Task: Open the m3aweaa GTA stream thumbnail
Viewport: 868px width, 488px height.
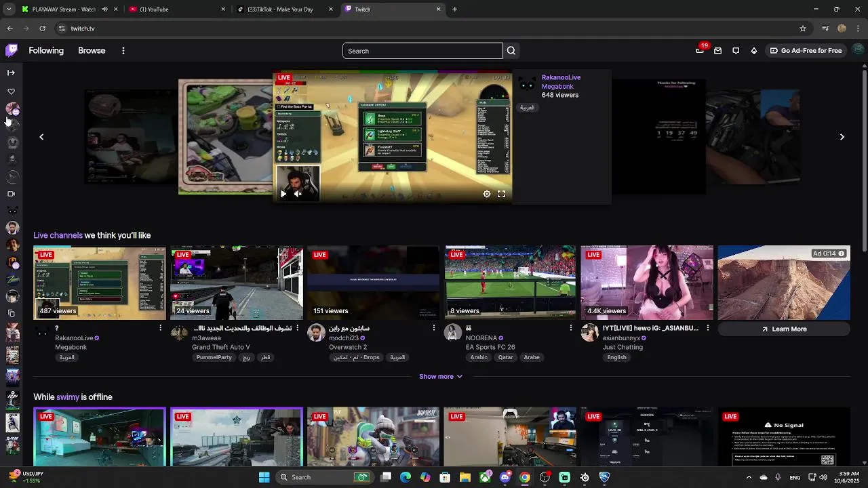Action: 237,283
